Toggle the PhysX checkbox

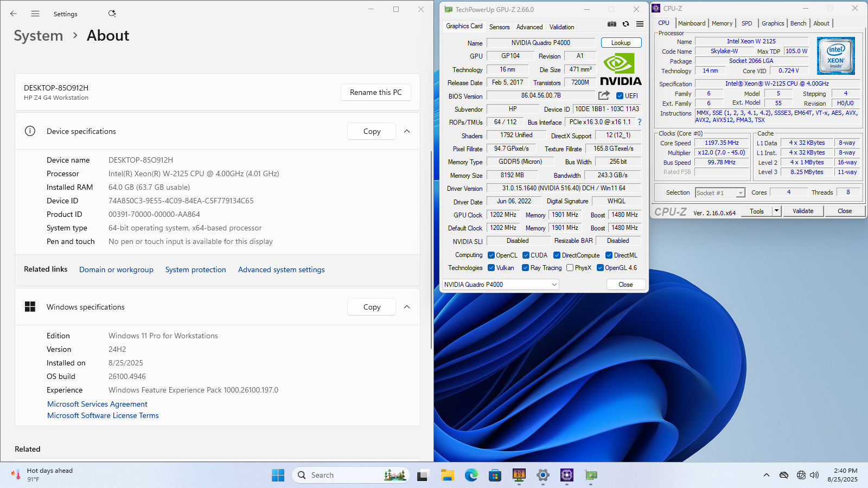570,268
